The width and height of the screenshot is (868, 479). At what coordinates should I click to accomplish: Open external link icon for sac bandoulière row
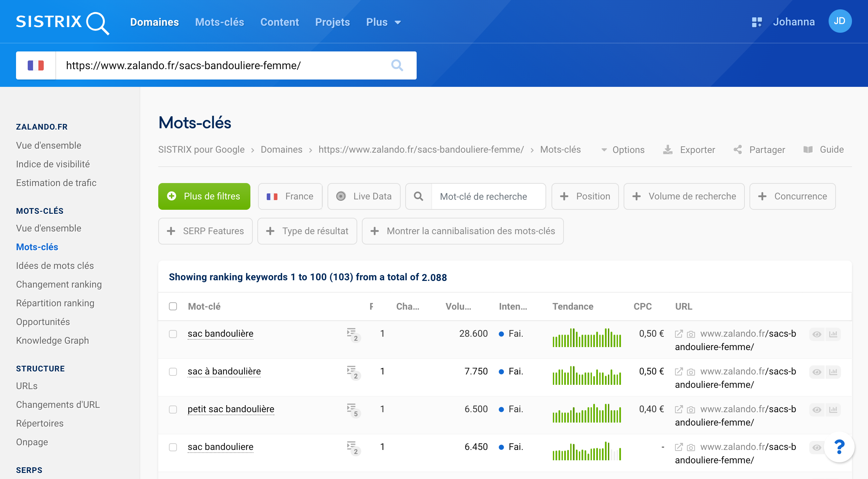pos(679,334)
